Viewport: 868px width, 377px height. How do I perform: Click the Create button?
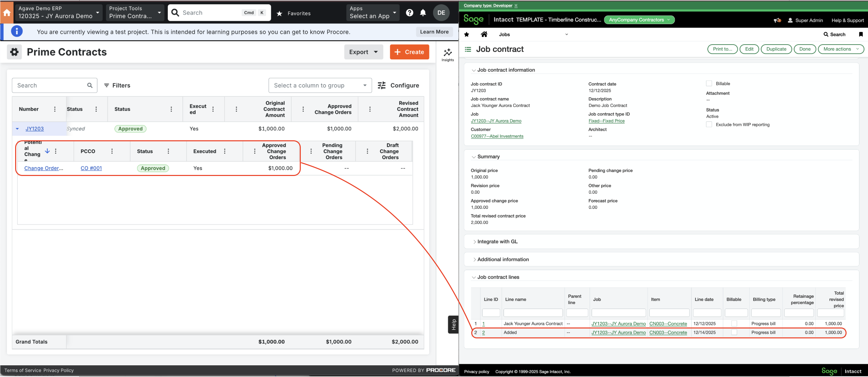409,51
